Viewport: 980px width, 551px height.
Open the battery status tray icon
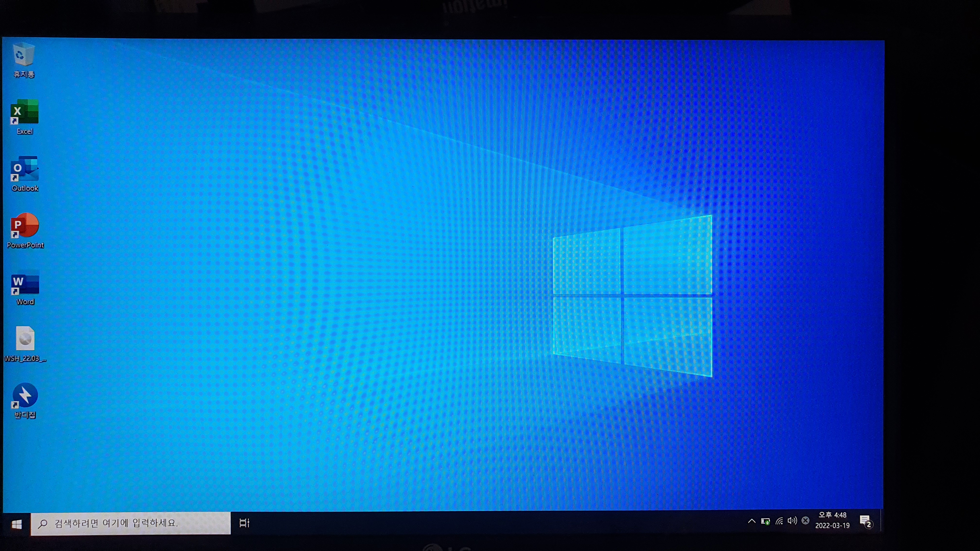[x=765, y=521]
